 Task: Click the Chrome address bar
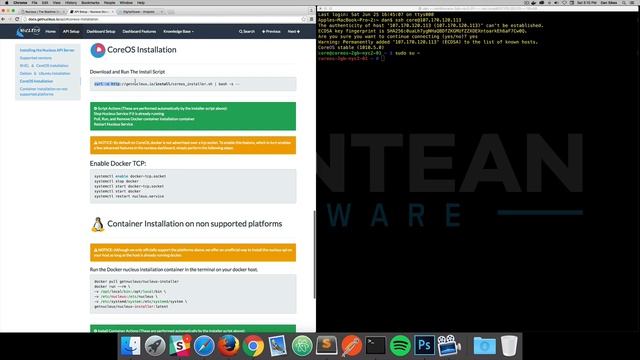pos(161,19)
